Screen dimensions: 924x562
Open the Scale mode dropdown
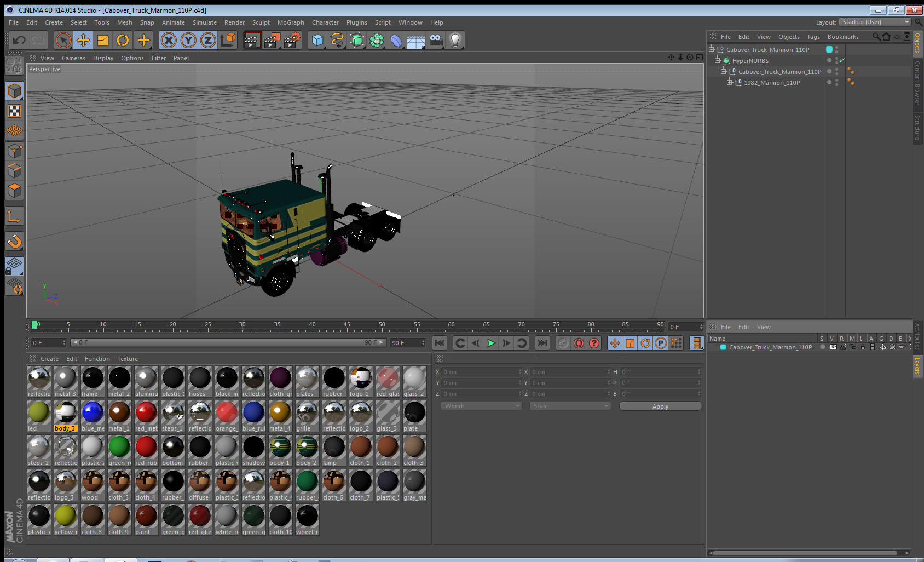click(x=570, y=406)
